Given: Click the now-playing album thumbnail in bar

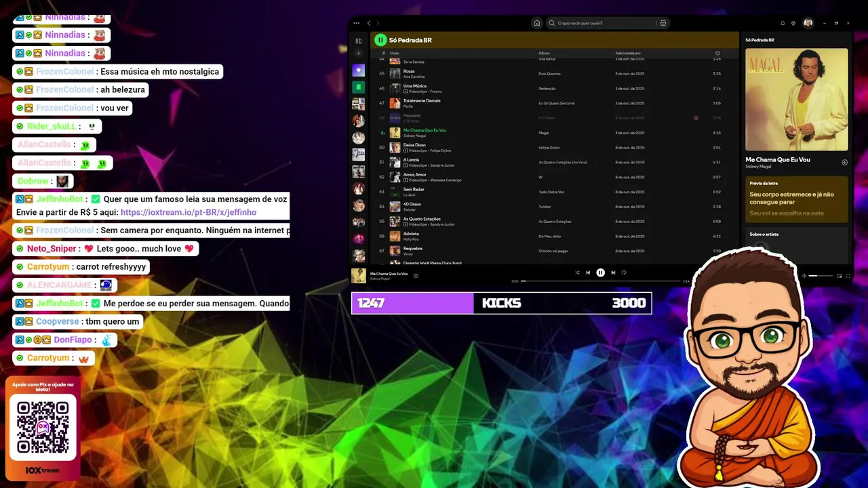Looking at the screenshot, I should click(358, 276).
